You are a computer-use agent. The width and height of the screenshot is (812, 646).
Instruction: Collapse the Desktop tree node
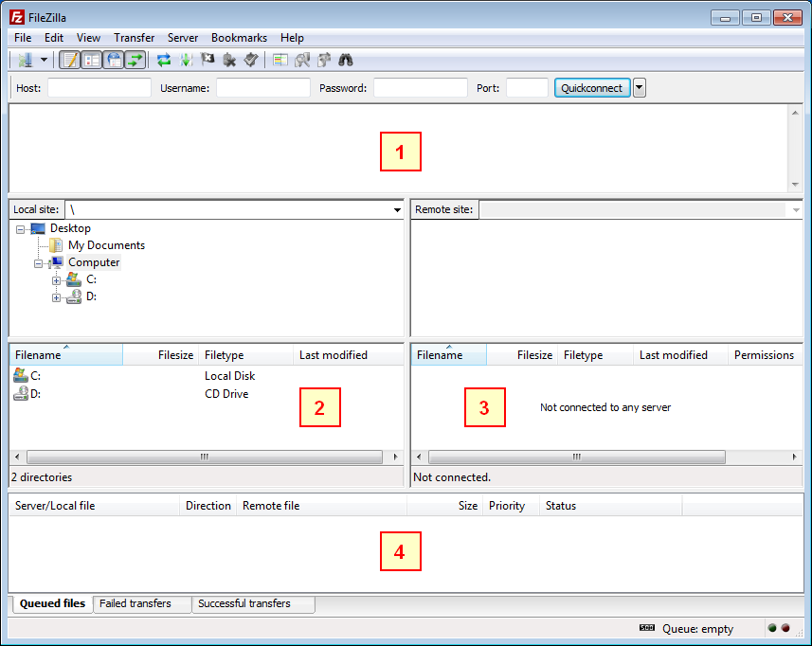pyautogui.click(x=20, y=229)
